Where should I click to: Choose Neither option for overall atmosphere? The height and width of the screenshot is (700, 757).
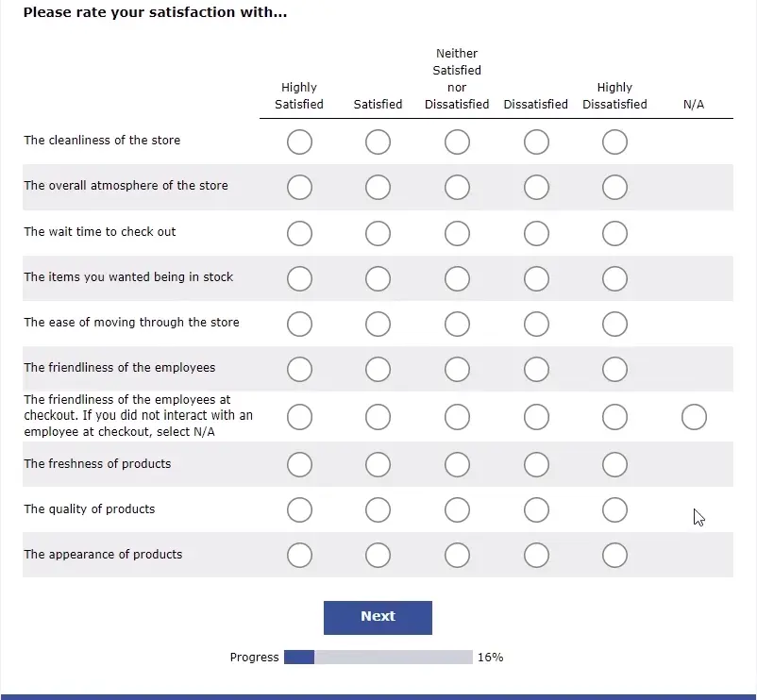tap(457, 187)
